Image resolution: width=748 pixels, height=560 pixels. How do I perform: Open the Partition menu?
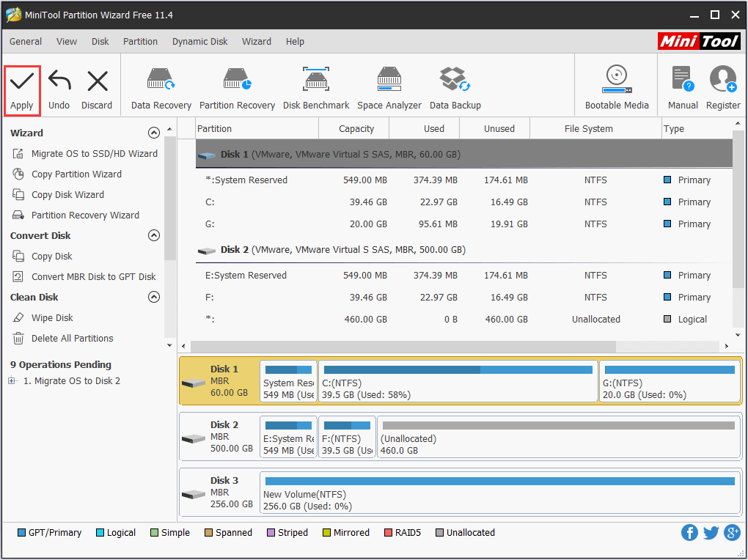tap(140, 42)
